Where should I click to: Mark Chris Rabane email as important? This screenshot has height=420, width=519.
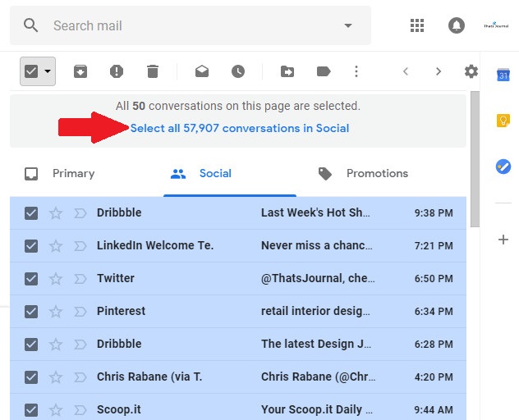pyautogui.click(x=80, y=377)
